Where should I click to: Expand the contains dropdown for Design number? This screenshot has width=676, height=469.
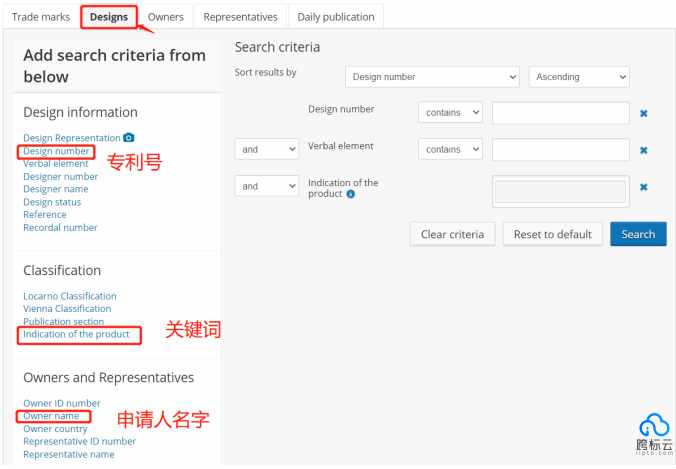pyautogui.click(x=450, y=113)
